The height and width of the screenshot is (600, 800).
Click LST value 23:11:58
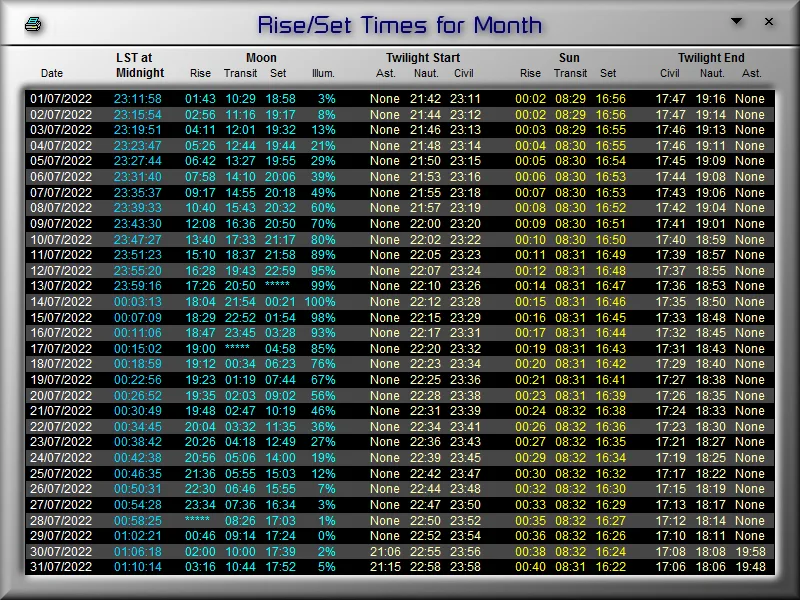coord(137,98)
